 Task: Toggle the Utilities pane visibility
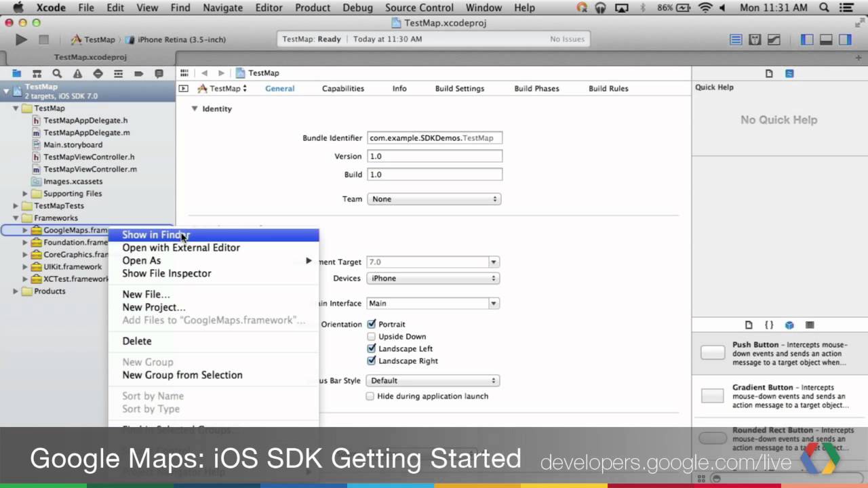(x=845, y=39)
